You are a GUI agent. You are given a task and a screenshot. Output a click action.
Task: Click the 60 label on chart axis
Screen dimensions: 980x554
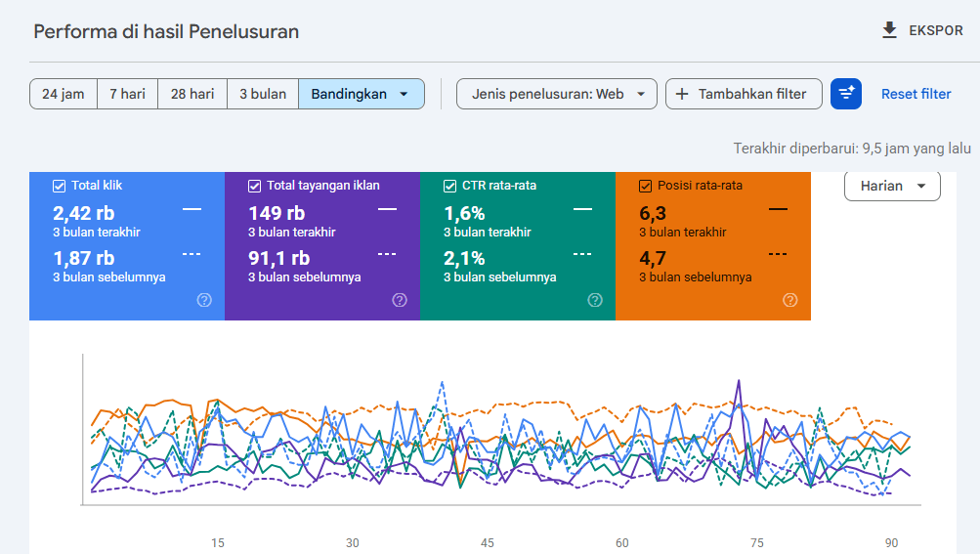tap(621, 542)
